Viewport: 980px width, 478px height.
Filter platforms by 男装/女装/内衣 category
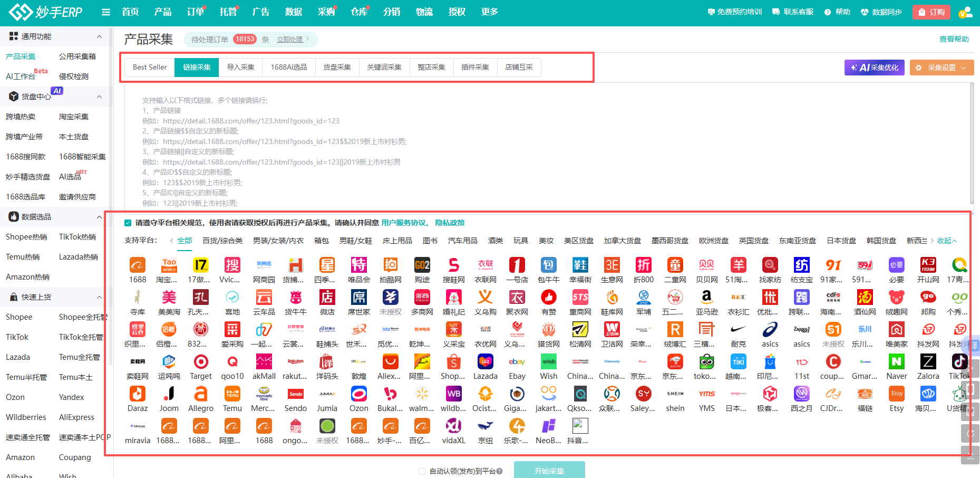tap(278, 241)
